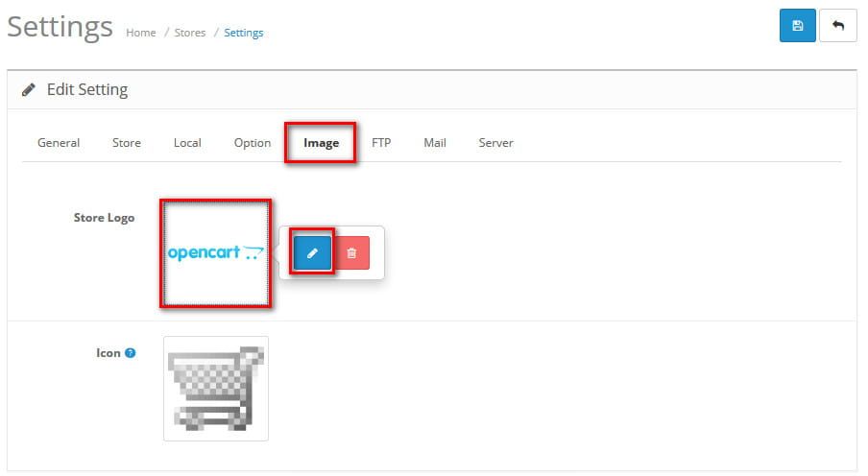Click the blue pencil edit image button

(x=312, y=252)
